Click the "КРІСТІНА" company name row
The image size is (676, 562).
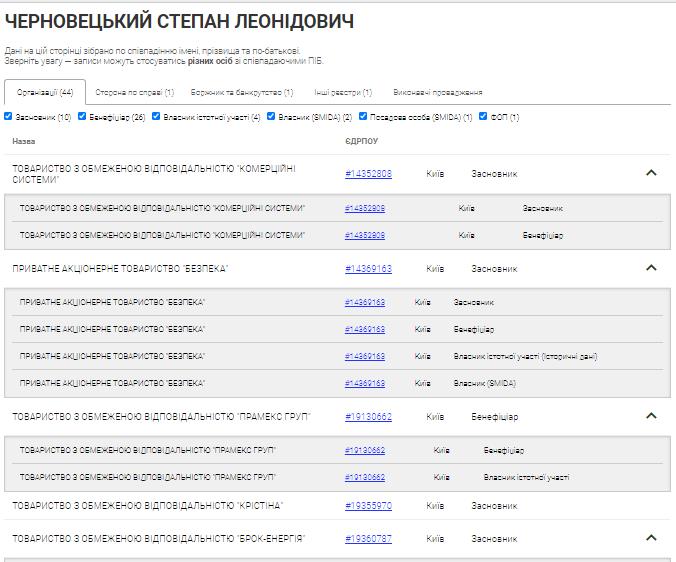point(148,506)
